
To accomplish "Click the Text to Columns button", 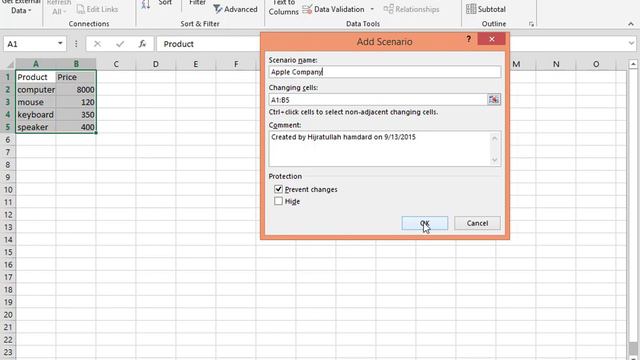I will pos(283,8).
